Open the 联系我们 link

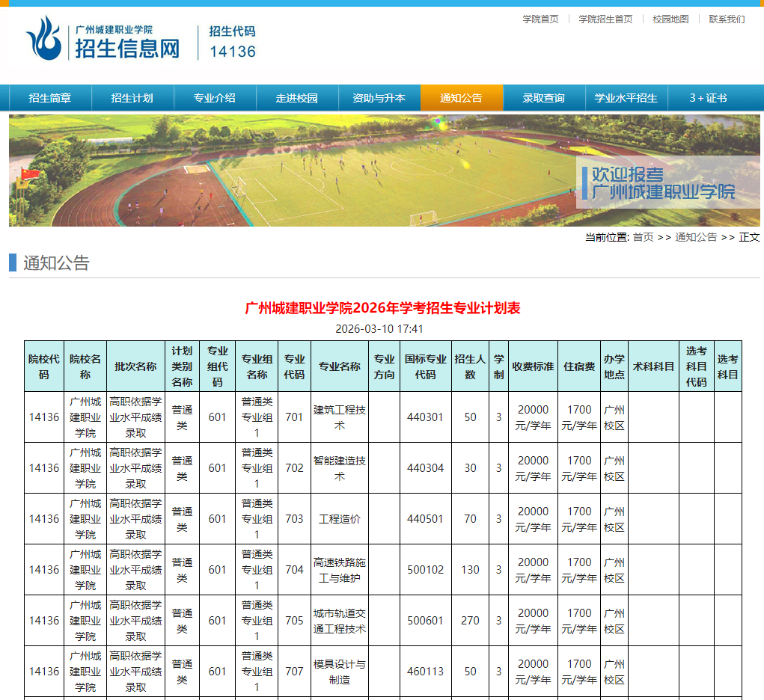pos(727,19)
